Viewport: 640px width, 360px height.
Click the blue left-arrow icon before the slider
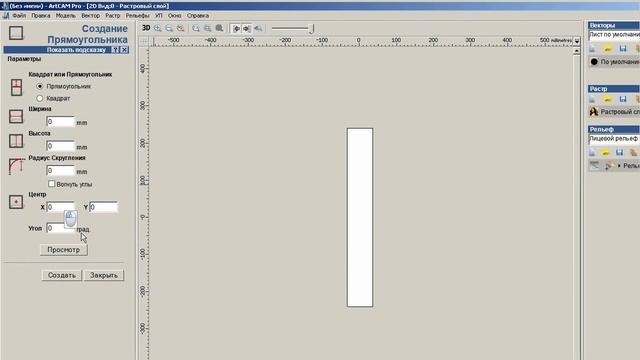pyautogui.click(x=258, y=29)
